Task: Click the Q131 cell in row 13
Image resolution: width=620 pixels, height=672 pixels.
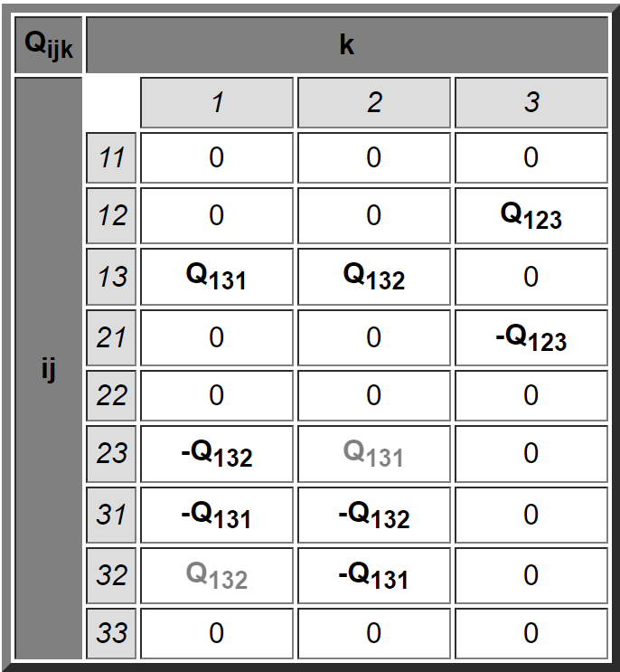Action: pos(217,277)
